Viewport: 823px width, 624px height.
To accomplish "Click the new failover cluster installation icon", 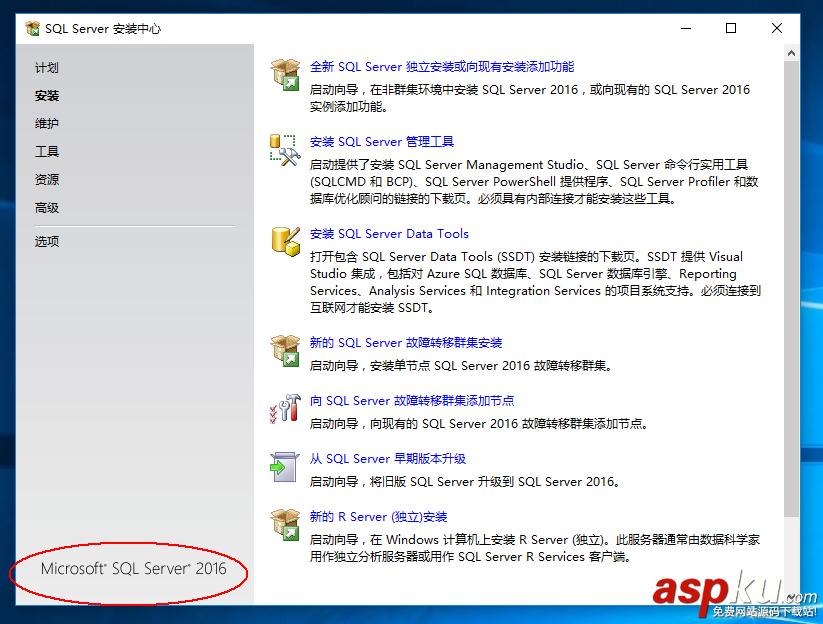I will point(285,351).
